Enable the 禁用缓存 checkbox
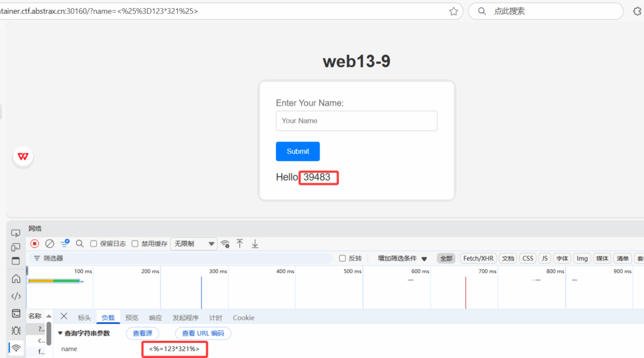 coord(135,243)
